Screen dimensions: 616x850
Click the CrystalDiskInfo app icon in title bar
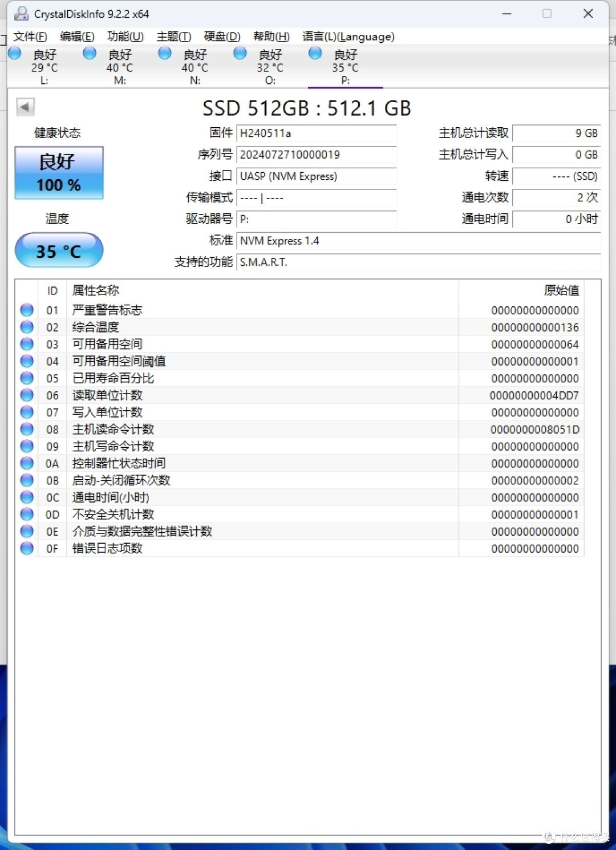click(21, 14)
